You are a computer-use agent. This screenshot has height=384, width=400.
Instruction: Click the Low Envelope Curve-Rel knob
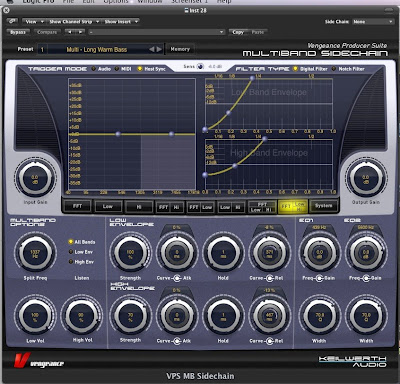(x=269, y=253)
